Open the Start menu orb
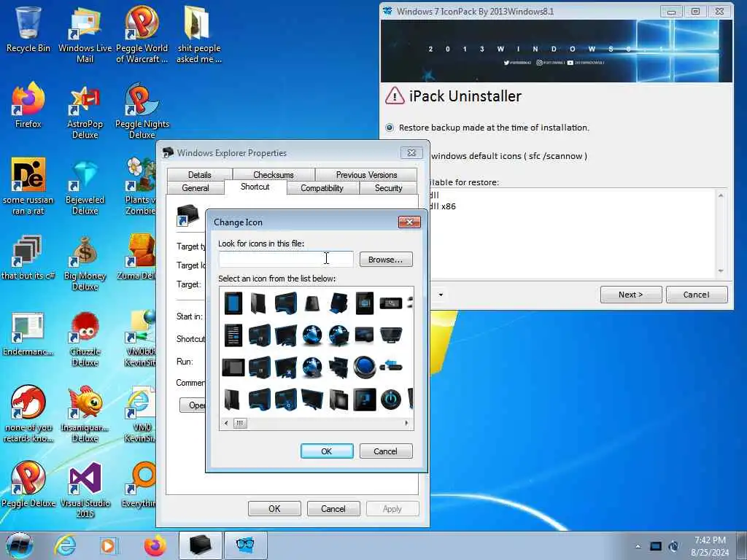Screen dimensions: 747x560 20,545
